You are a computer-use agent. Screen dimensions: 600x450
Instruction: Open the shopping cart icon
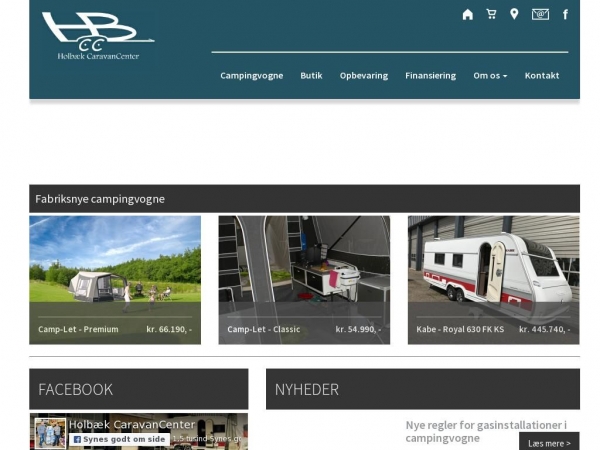point(491,14)
